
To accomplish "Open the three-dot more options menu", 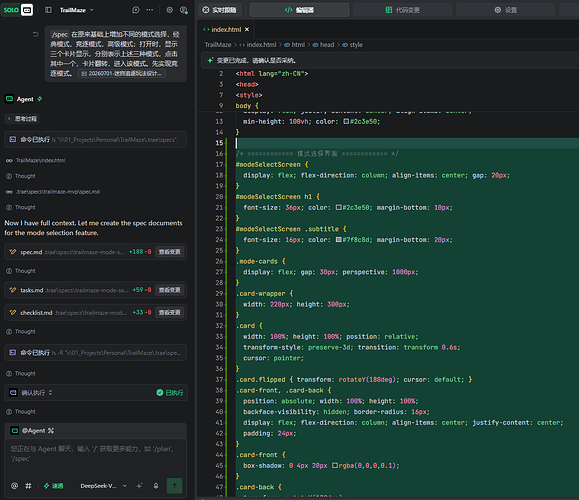I will point(150,10).
